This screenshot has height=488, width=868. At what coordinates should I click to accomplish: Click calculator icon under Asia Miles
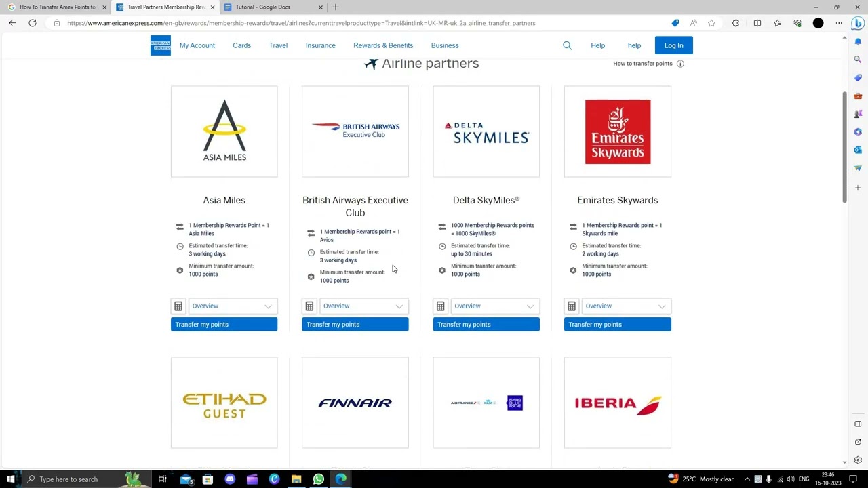[178, 306]
